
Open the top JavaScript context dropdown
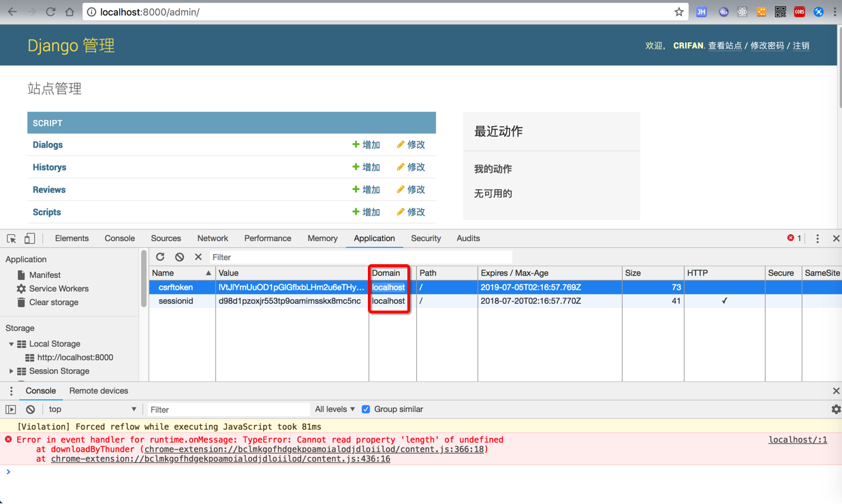pos(92,409)
